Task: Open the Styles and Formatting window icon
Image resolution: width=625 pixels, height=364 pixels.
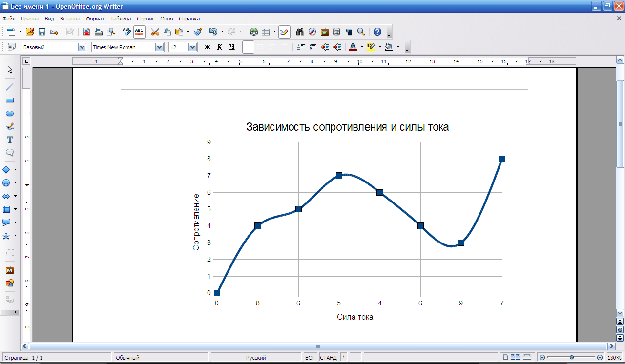Action: click(x=11, y=47)
